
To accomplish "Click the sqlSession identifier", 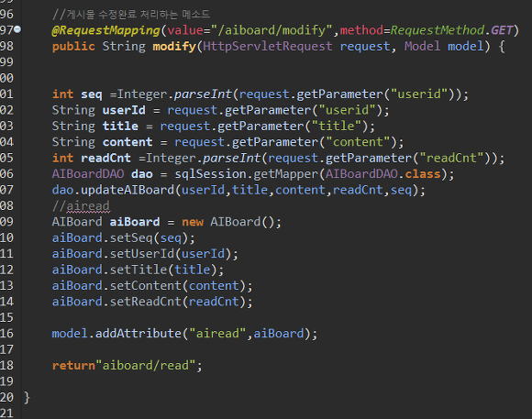I will pyautogui.click(x=210, y=174).
